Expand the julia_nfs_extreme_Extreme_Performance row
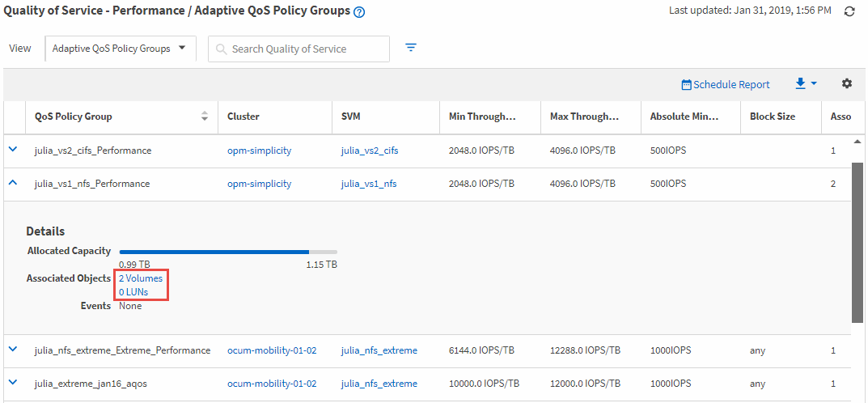Image resolution: width=868 pixels, height=403 pixels. click(x=13, y=350)
